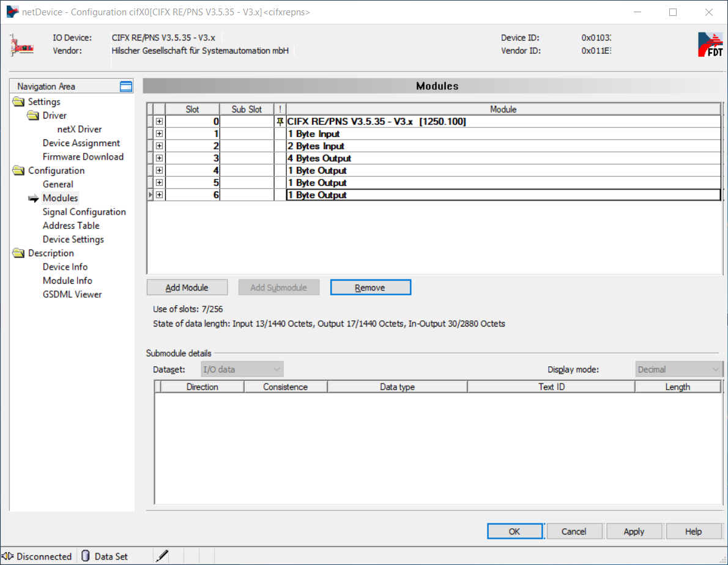The width and height of the screenshot is (728, 565).
Task: Expand slot 6 module row
Action: tap(159, 195)
